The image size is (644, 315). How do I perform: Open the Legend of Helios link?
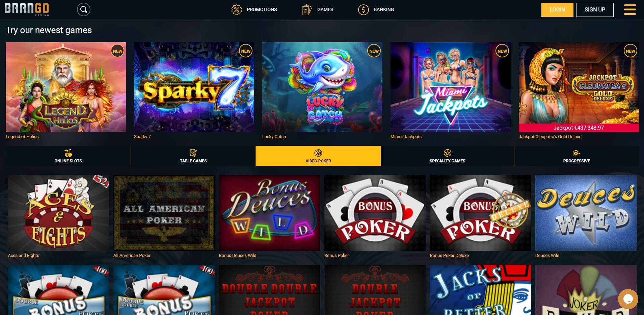click(22, 136)
